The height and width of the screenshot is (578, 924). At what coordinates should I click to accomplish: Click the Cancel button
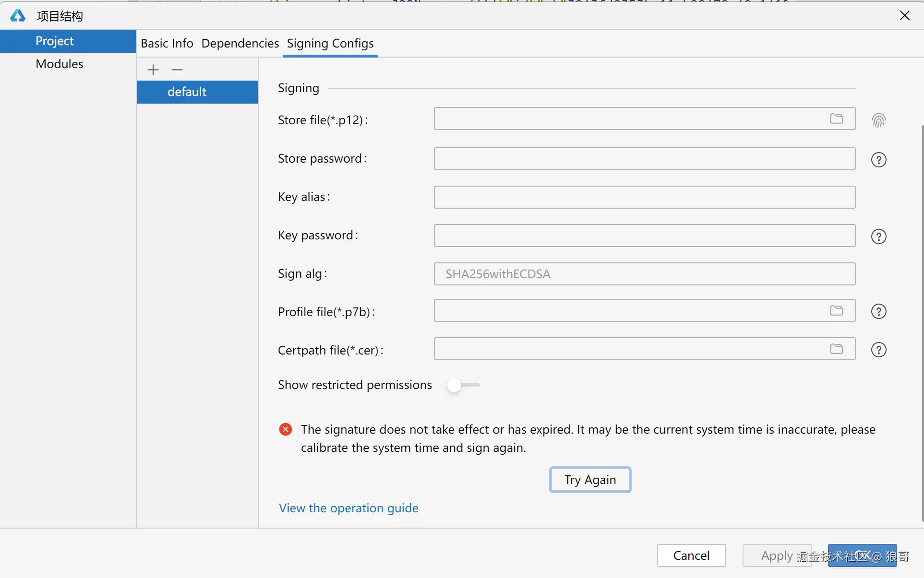(x=691, y=555)
